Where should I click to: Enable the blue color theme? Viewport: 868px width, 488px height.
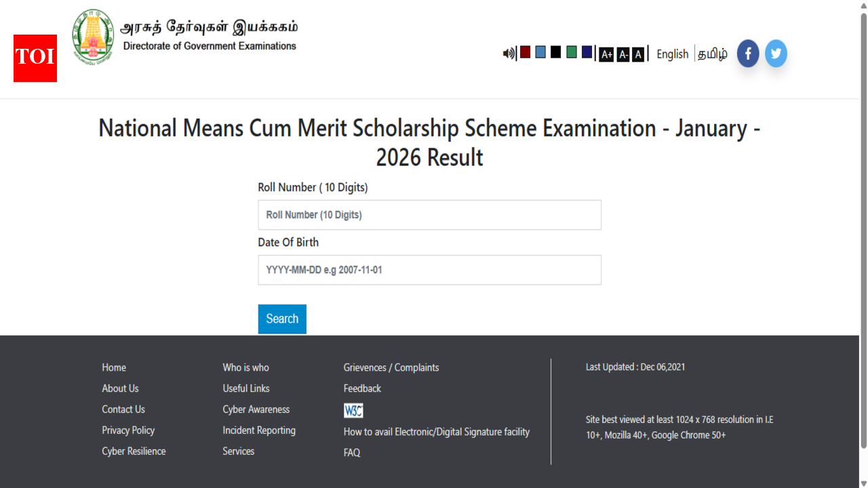540,52
